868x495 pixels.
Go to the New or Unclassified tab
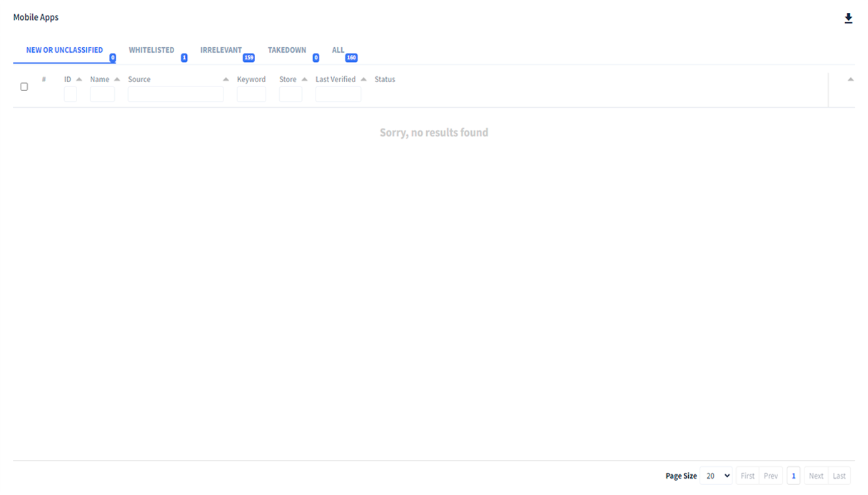64,51
